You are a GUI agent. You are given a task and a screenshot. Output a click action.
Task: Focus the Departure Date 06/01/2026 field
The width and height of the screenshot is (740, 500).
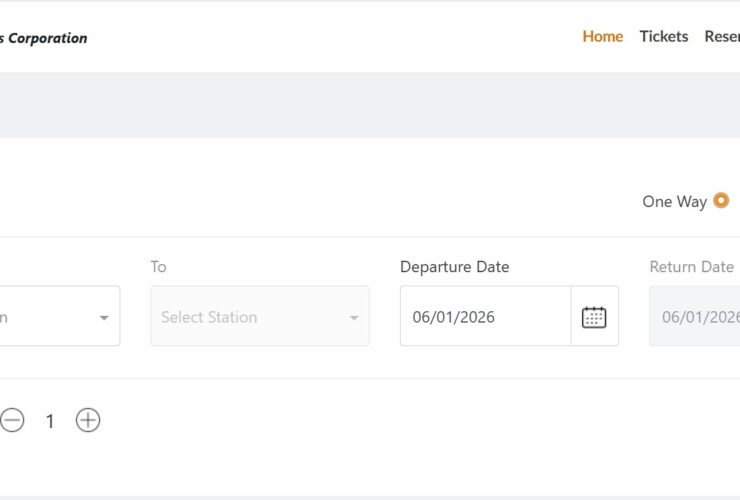[485, 317]
